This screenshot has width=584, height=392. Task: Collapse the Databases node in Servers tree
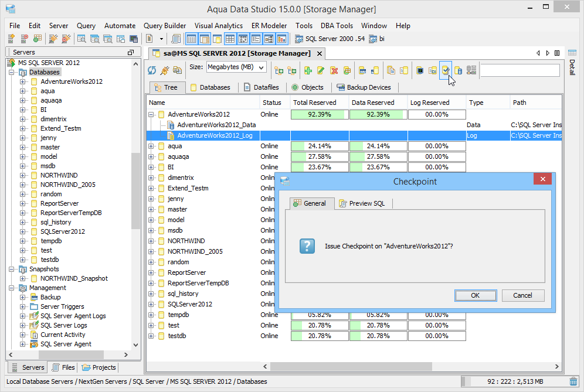pyautogui.click(x=12, y=72)
